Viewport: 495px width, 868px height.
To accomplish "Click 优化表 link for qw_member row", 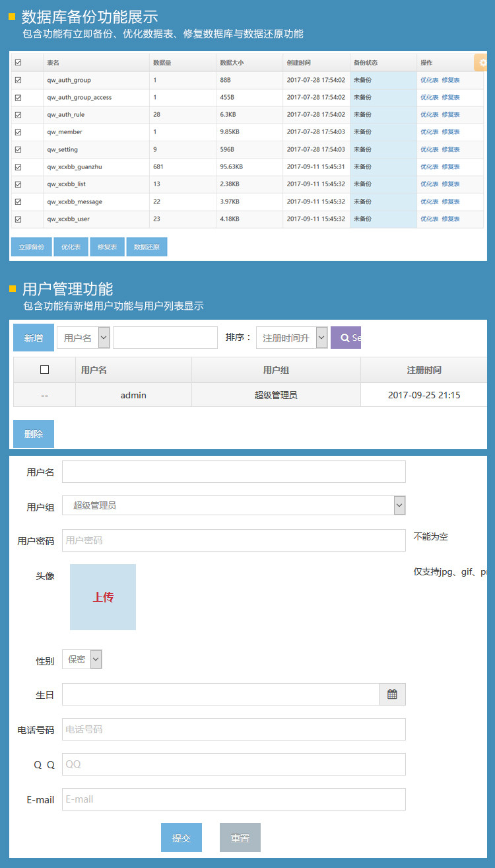I will tap(429, 132).
